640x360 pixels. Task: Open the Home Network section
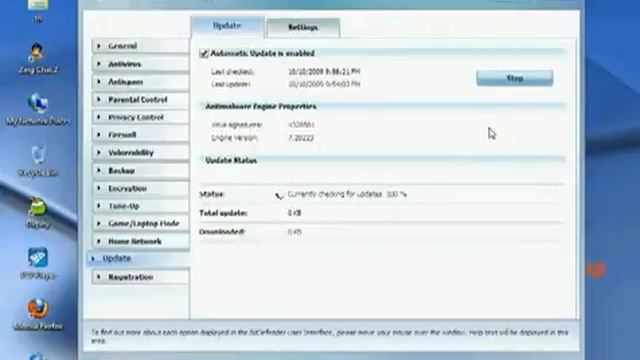[x=141, y=241]
